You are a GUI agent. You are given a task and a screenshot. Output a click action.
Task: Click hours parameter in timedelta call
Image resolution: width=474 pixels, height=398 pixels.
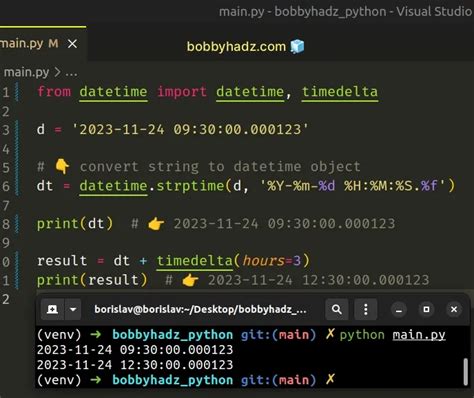pos(263,261)
